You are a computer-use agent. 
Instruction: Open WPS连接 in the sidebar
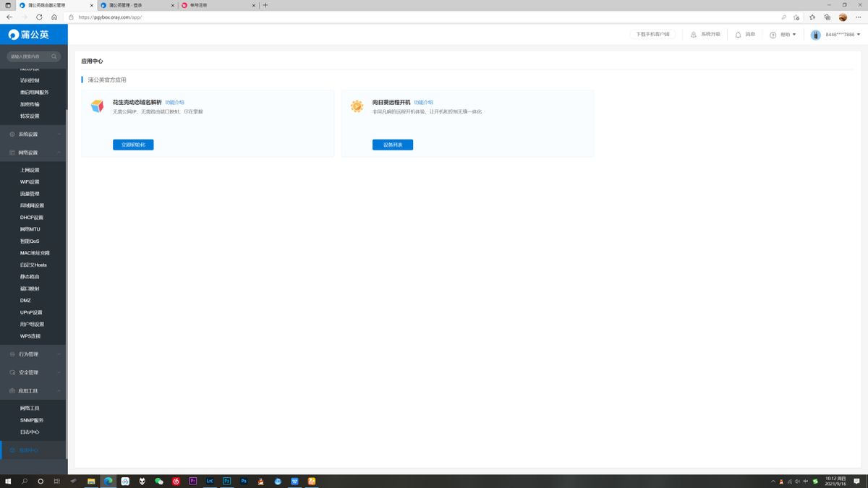click(x=30, y=336)
